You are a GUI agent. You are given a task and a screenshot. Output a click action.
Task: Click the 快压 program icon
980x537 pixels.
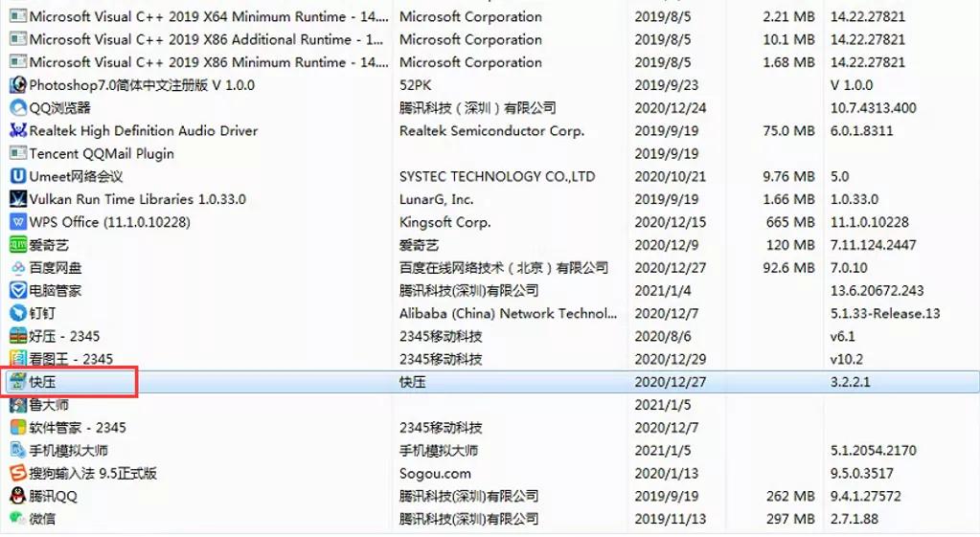(x=19, y=382)
